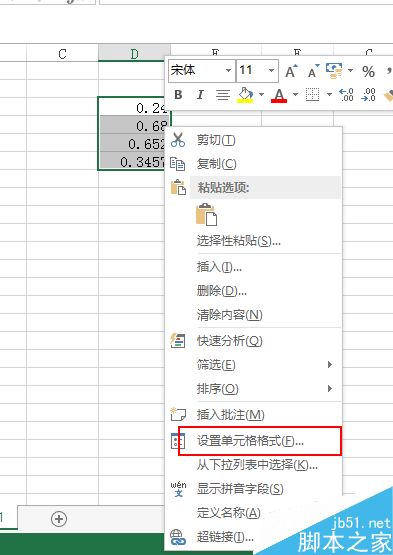
Task: Open 设置单元格格式(F)...
Action: click(x=253, y=441)
